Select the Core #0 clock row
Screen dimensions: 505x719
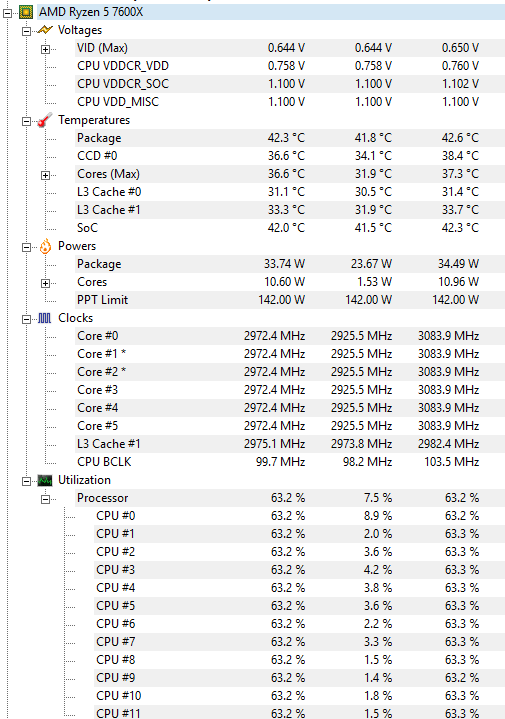(x=290, y=336)
